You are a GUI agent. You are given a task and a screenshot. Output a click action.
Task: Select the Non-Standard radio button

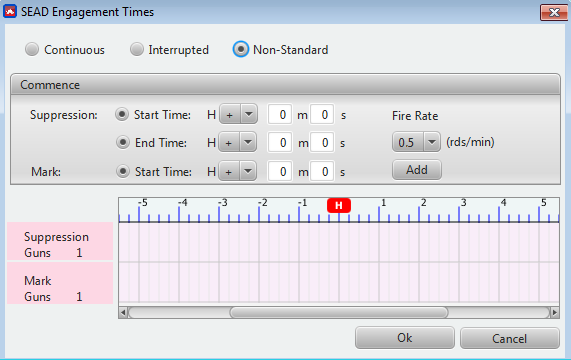coord(241,49)
